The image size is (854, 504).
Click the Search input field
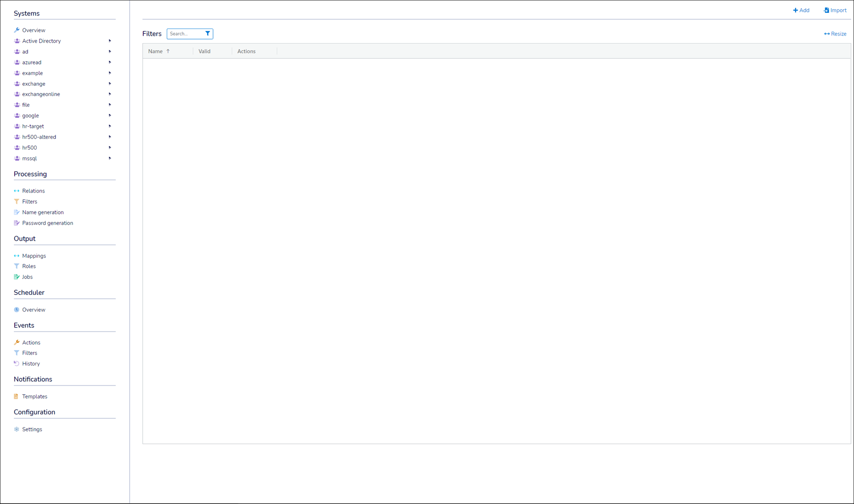[185, 33]
